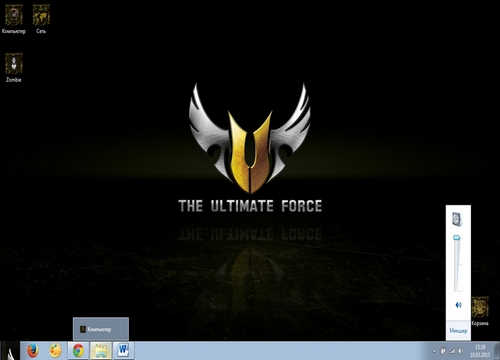Open network signal tray icon

click(452, 351)
